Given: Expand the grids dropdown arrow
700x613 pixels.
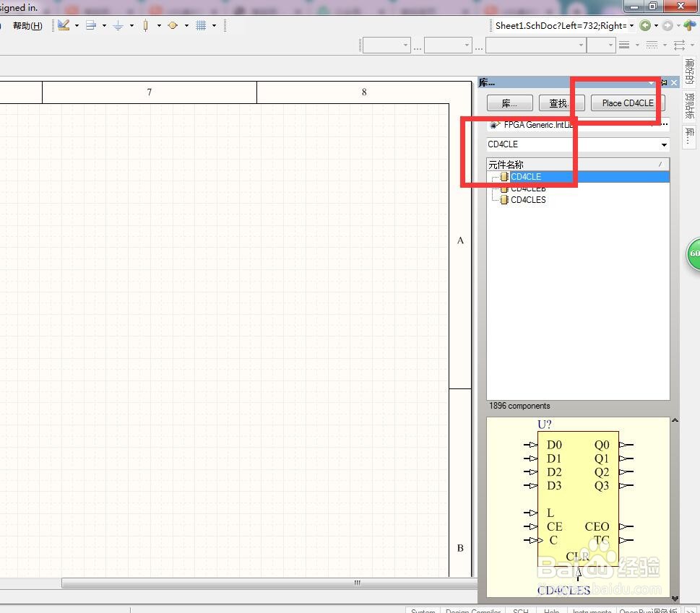Looking at the screenshot, I should click(x=215, y=25).
